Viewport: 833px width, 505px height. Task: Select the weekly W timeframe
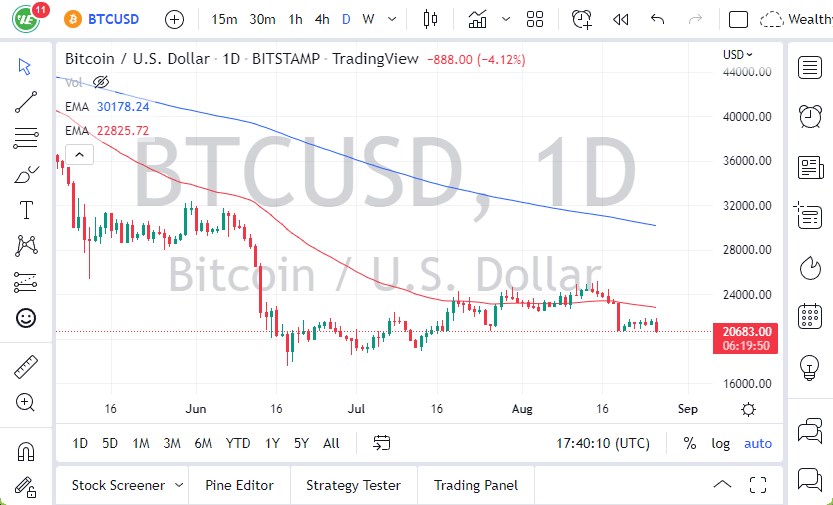[368, 20]
